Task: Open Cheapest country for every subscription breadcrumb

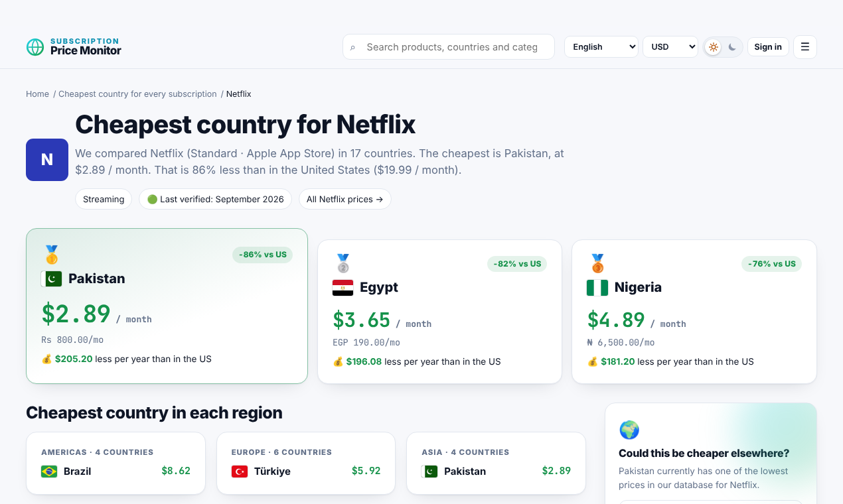Action: [137, 94]
